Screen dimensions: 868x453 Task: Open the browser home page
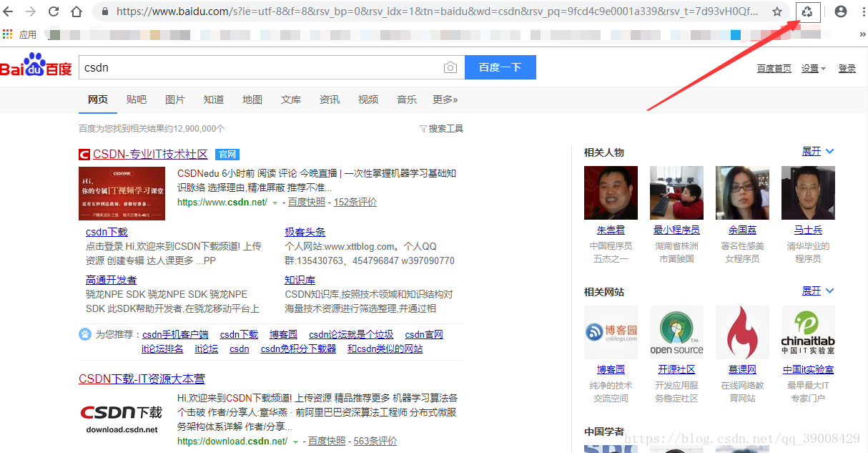tap(77, 11)
